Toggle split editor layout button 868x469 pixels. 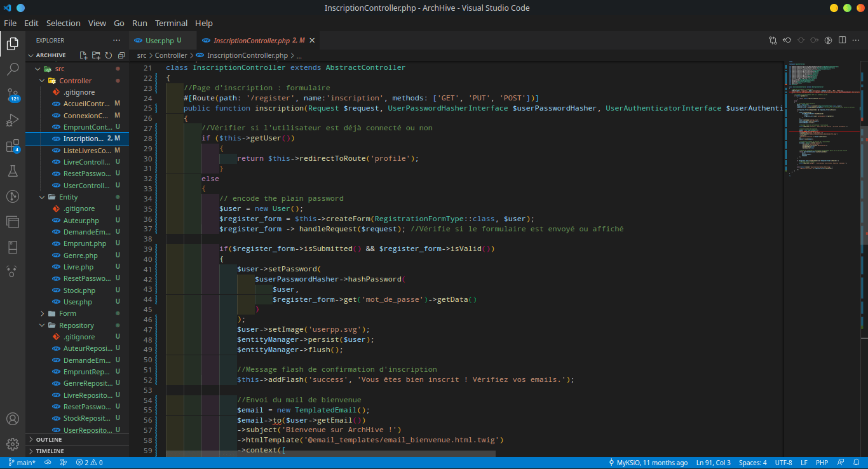[842, 40]
